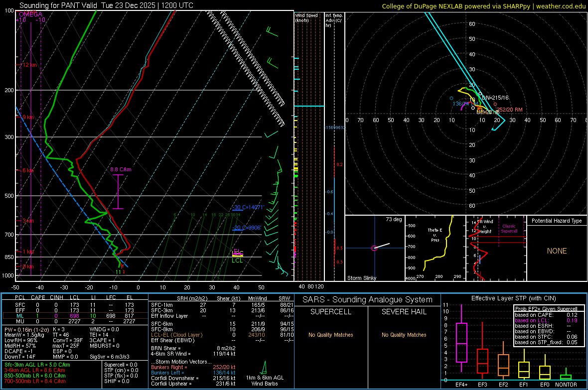Click the '73 deg' value in Storm Slinky
The height and width of the screenshot is (390, 588).
(x=394, y=219)
